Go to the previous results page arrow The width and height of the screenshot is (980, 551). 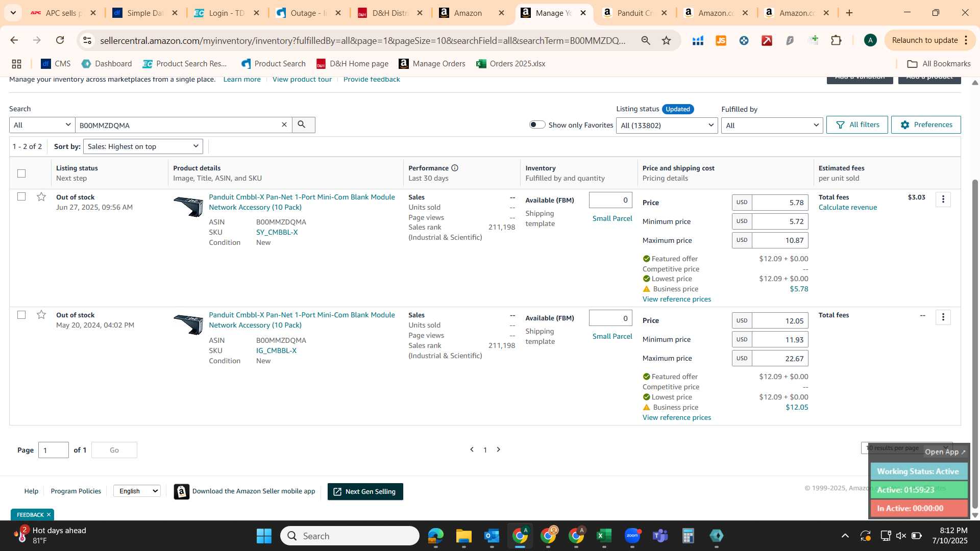coord(472,449)
